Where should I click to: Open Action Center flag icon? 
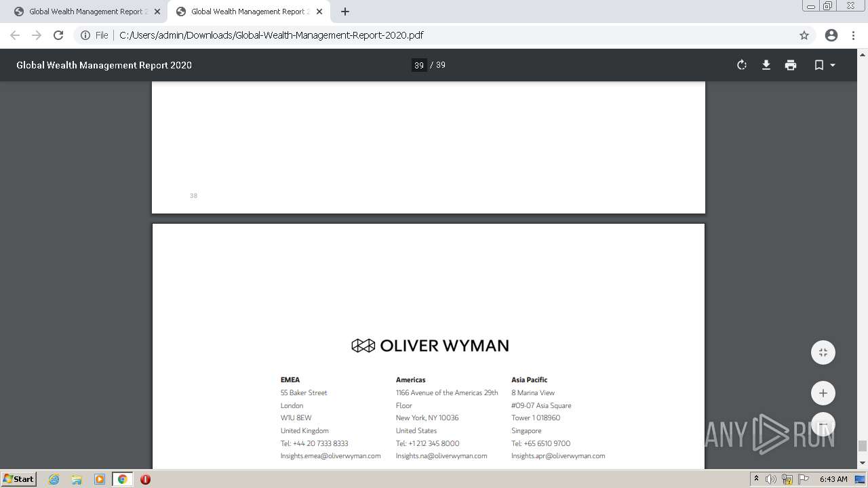(804, 479)
